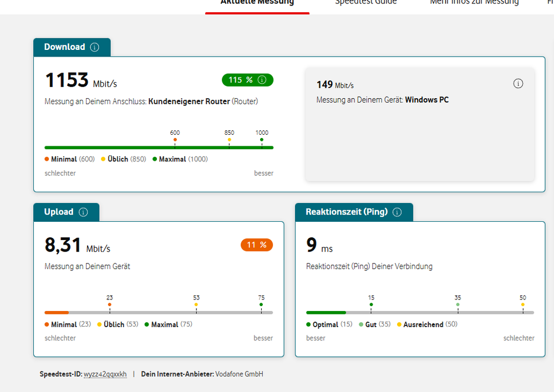Open the Download info icon
This screenshot has height=392, width=554.
(x=94, y=47)
